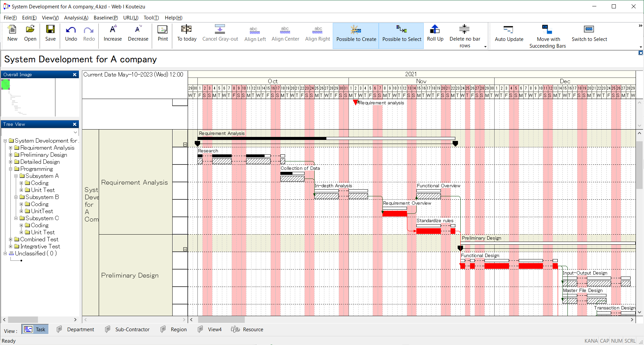This screenshot has height=345, width=644.
Task: Close the Tree View panel
Action: click(75, 124)
